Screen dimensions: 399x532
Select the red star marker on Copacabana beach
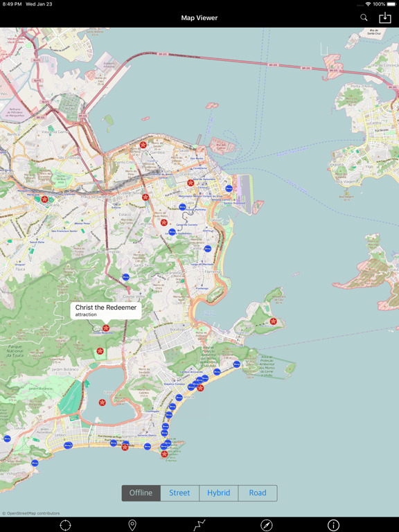tap(200, 388)
